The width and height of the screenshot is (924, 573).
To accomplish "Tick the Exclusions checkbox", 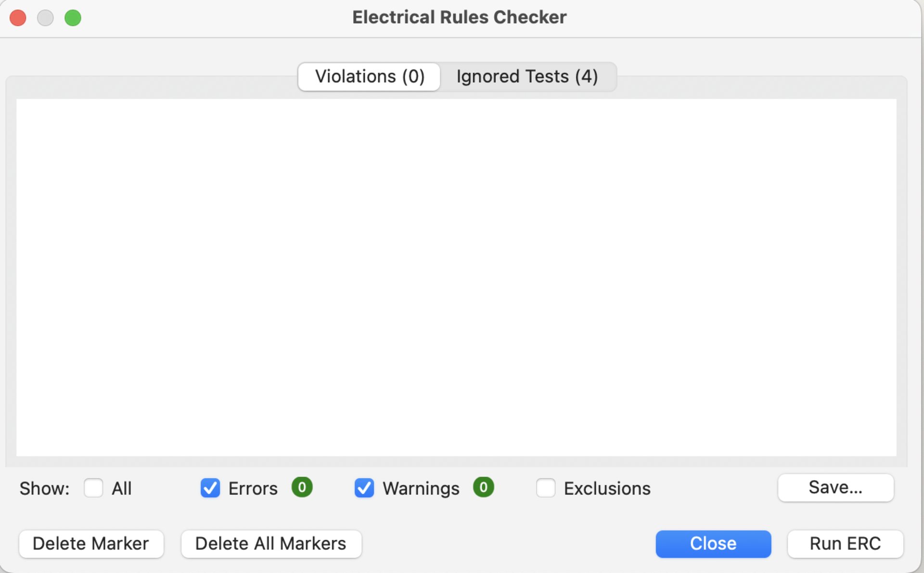I will point(546,488).
